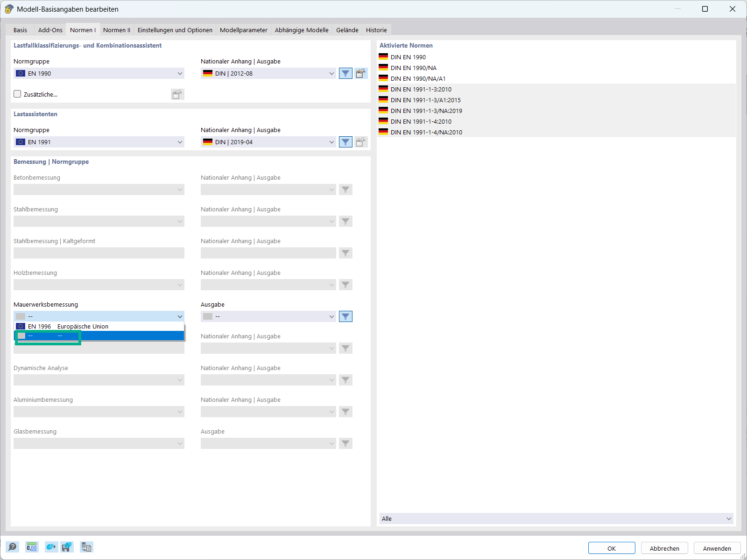Open the help icon at dialog bottom

(12, 547)
